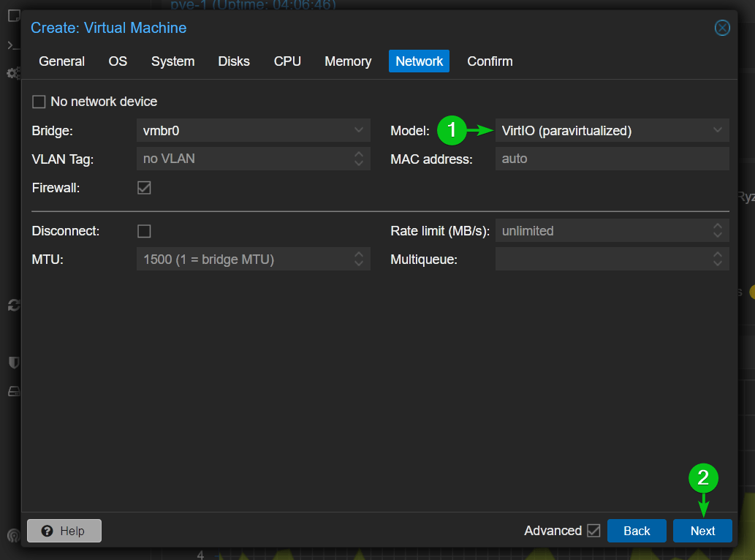The width and height of the screenshot is (755, 560).
Task: Click the gears icon in left sidebar
Action: [13, 73]
